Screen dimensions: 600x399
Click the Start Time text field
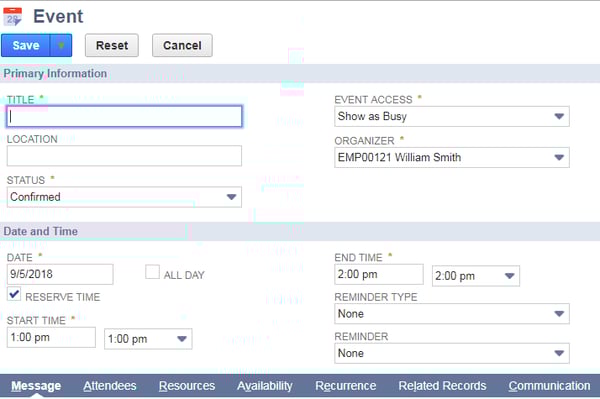point(51,337)
